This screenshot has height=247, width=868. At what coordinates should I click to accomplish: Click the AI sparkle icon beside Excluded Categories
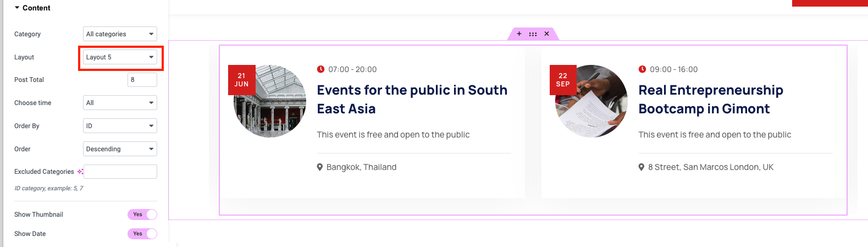coord(80,172)
